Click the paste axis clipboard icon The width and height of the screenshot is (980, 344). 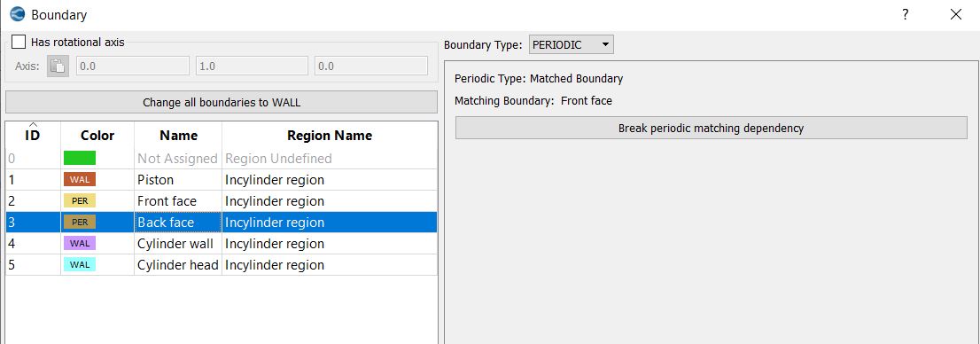[58, 66]
